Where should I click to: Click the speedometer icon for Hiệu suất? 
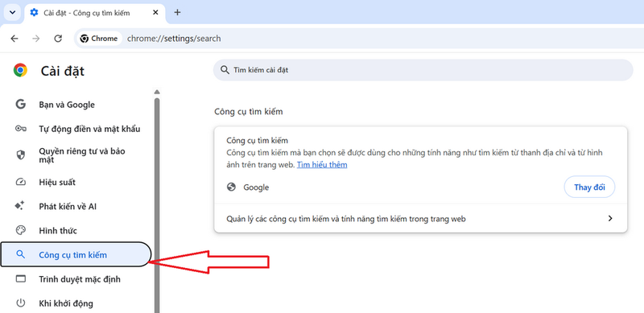[x=21, y=182]
